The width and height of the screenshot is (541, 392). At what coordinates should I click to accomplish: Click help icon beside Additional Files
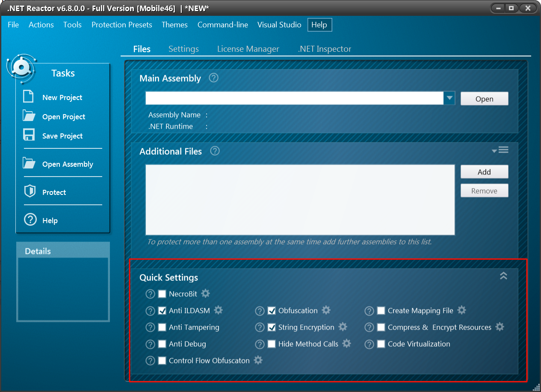[x=215, y=151]
